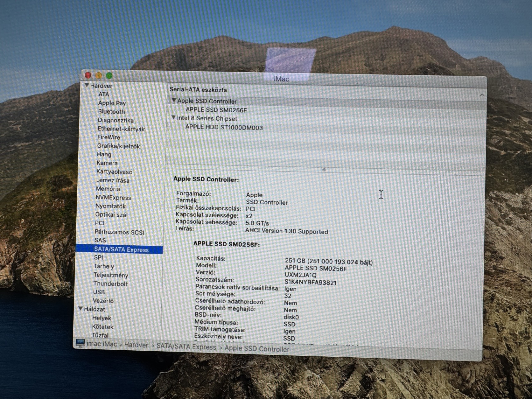Zoom the iMac window with green button
This screenshot has height=399, width=532.
coord(109,76)
